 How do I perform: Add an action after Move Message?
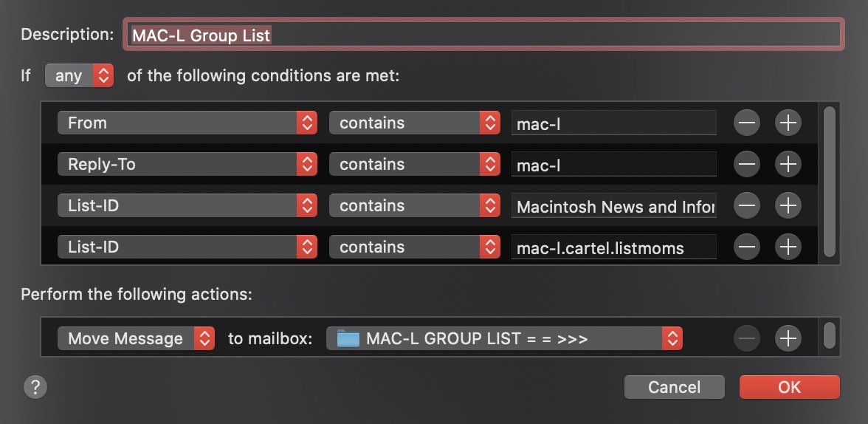[x=788, y=339]
